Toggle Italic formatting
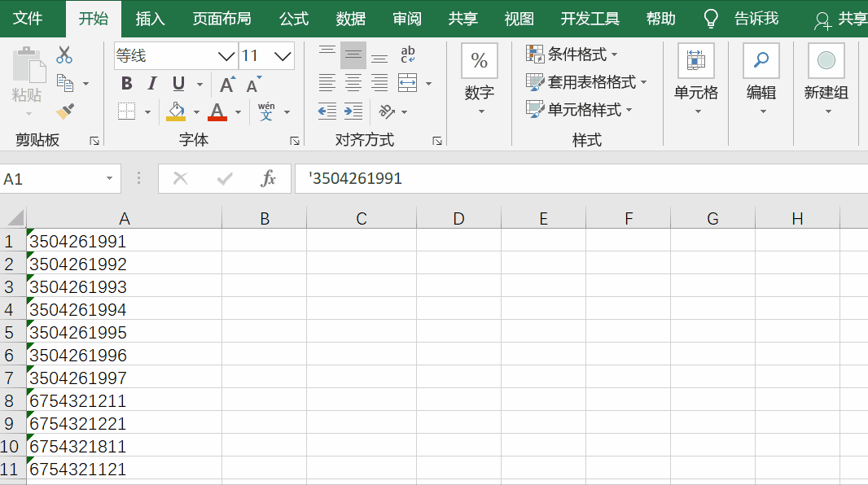This screenshot has height=485, width=868. point(151,84)
